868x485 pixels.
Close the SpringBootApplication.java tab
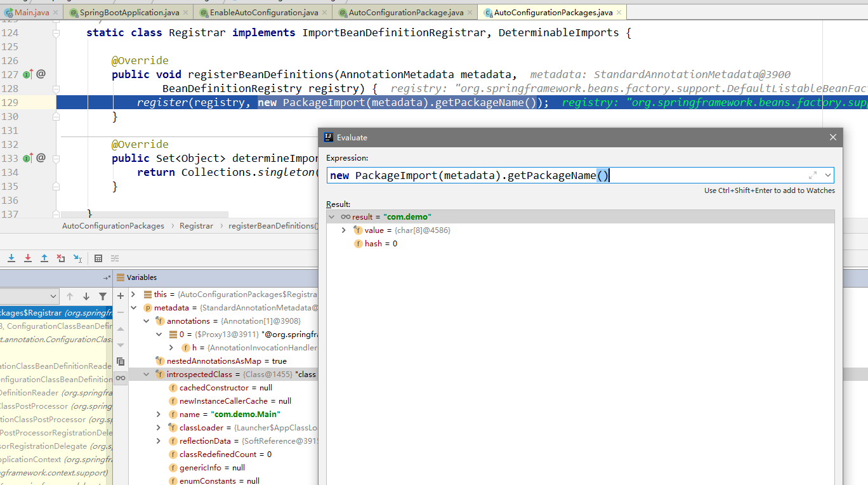(x=186, y=12)
